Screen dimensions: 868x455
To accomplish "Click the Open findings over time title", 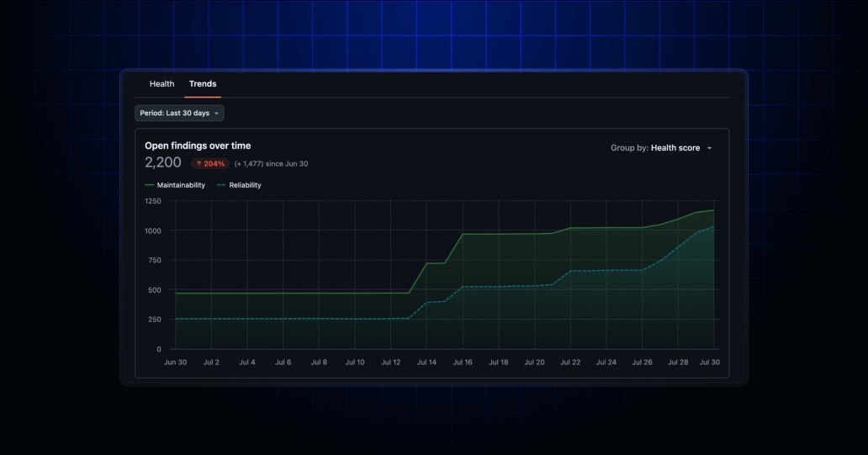I will coord(198,145).
